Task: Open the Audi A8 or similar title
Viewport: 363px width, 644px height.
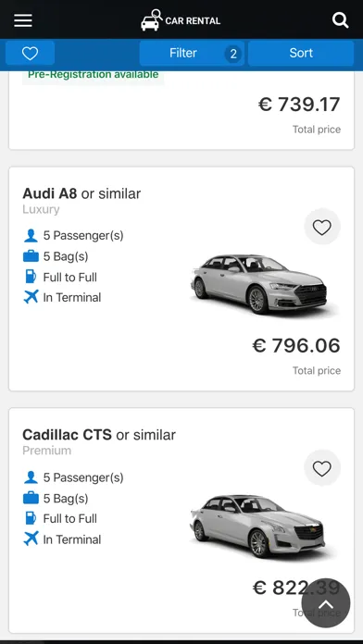Action: [x=81, y=193]
